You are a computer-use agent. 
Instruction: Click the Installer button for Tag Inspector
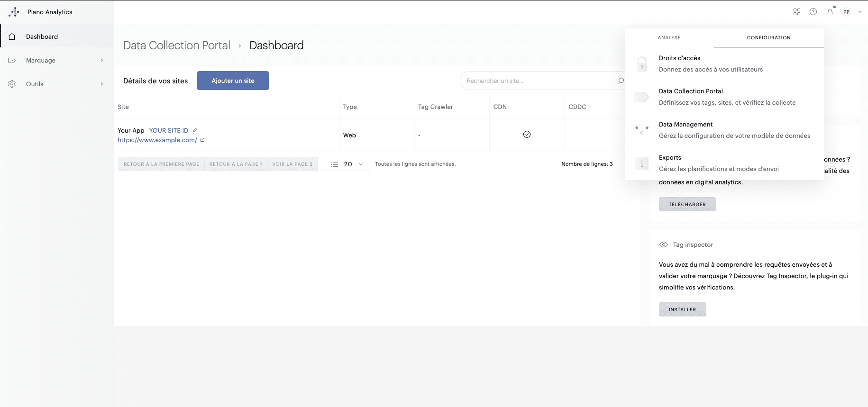pyautogui.click(x=682, y=309)
